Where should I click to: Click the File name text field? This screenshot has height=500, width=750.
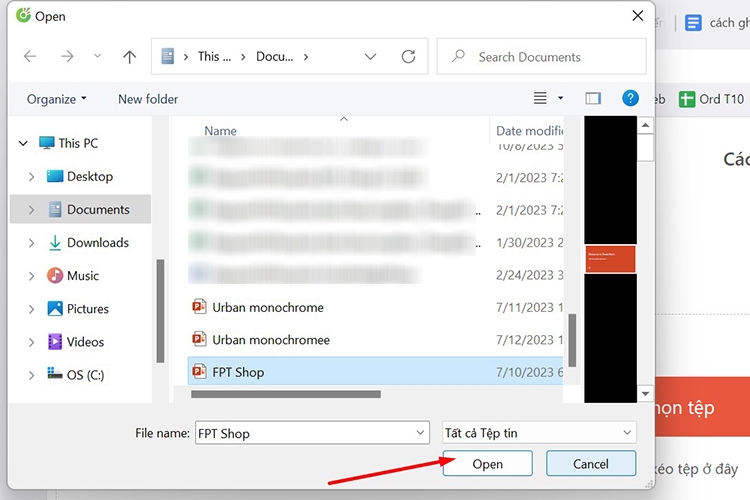[x=312, y=433]
